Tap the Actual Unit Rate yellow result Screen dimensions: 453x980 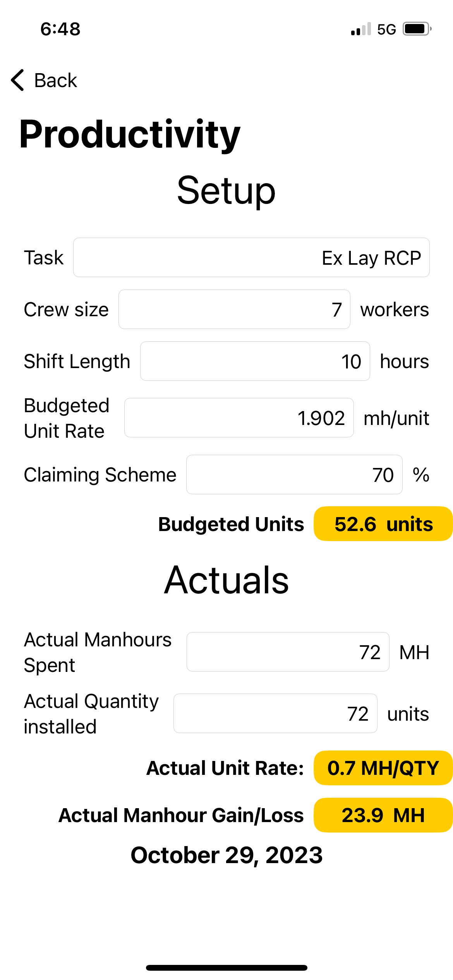[383, 768]
